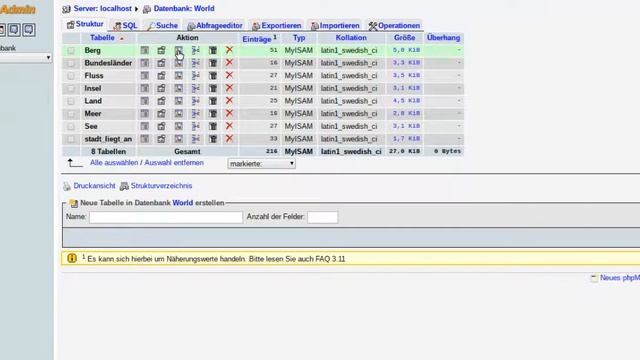Browse the Bundesländer table icon
This screenshot has width=640, height=360.
tap(144, 63)
